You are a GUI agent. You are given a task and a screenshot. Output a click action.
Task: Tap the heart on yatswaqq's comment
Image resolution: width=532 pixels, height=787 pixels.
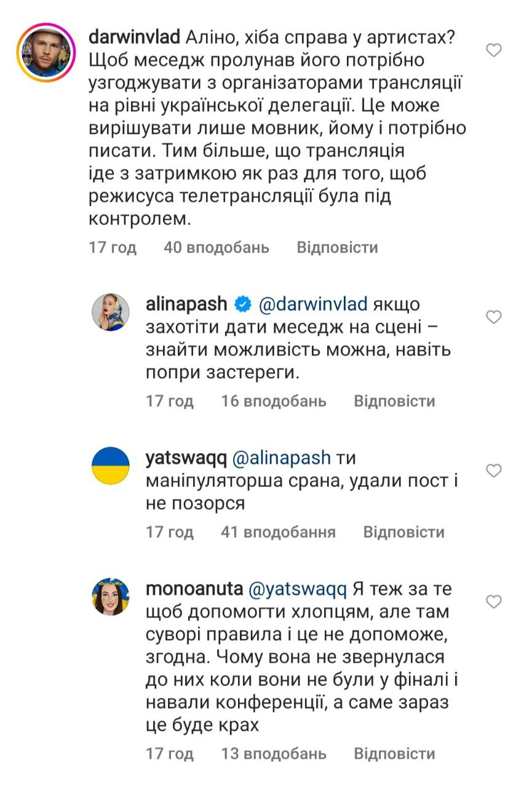[x=494, y=471]
